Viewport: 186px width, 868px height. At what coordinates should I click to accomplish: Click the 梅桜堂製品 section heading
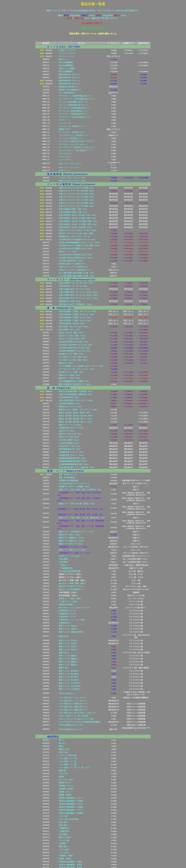pyautogui.click(x=53, y=737)
